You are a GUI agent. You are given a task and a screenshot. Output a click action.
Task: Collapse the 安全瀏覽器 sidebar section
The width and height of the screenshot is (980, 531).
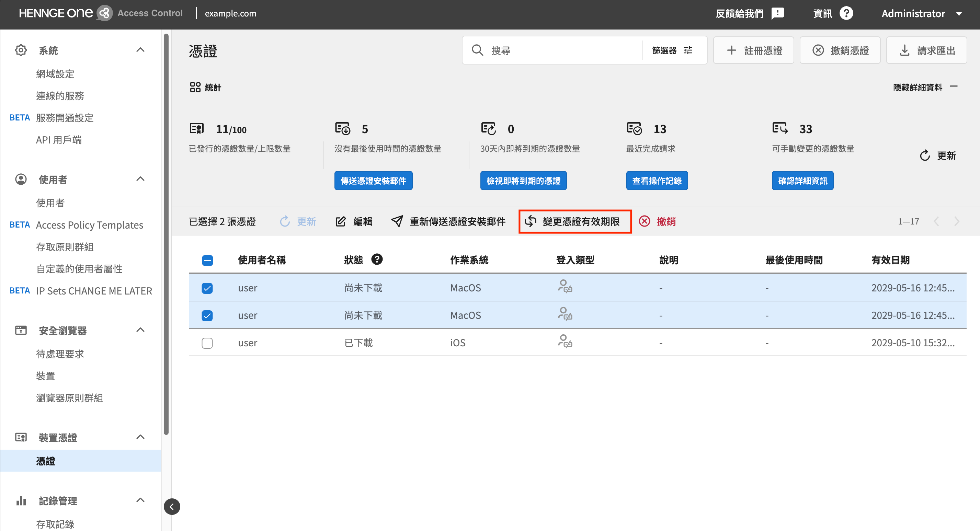click(140, 330)
